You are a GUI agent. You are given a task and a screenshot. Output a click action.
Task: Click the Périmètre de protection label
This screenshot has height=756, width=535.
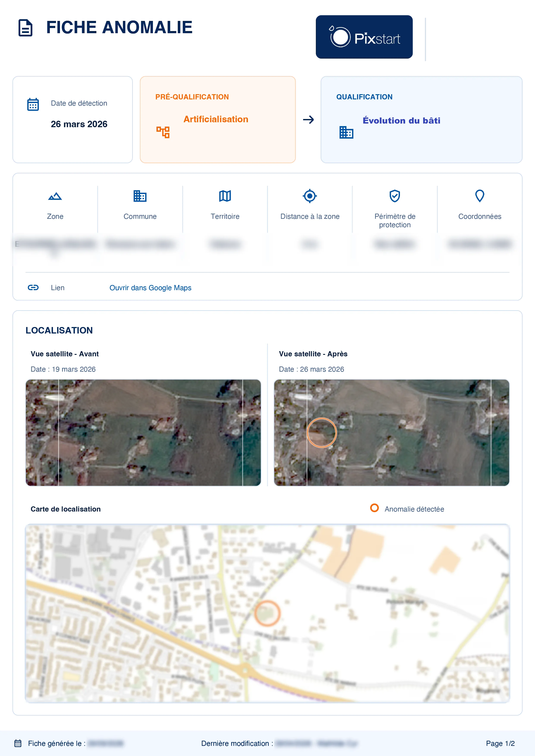(395, 221)
